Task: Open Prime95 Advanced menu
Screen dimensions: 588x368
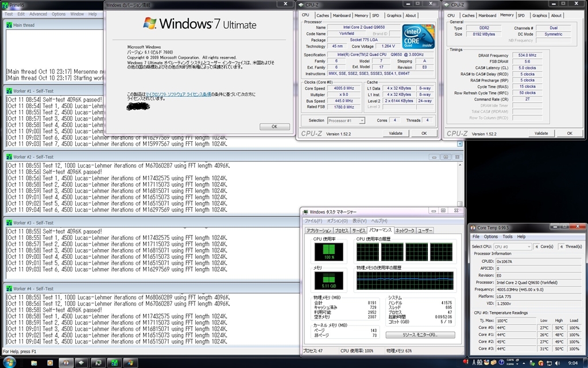Action: (38, 14)
